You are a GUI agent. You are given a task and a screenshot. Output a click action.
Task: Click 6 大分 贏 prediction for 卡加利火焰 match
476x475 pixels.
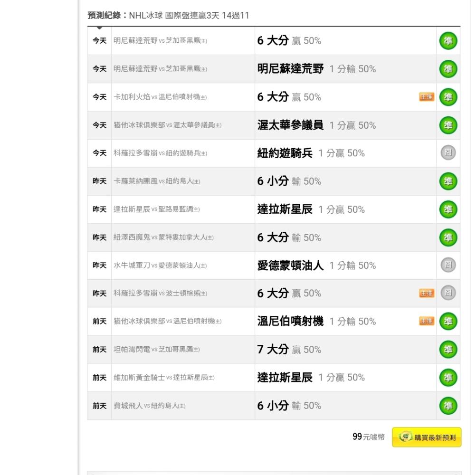tap(289, 97)
